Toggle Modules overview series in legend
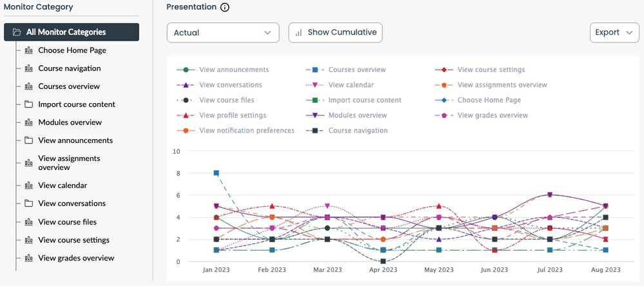This screenshot has width=644, height=286. pos(357,115)
